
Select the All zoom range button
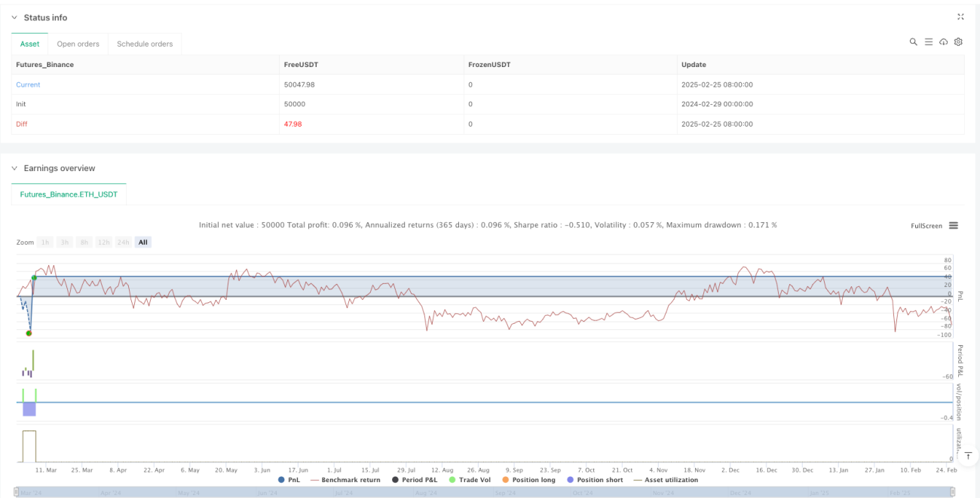point(143,242)
